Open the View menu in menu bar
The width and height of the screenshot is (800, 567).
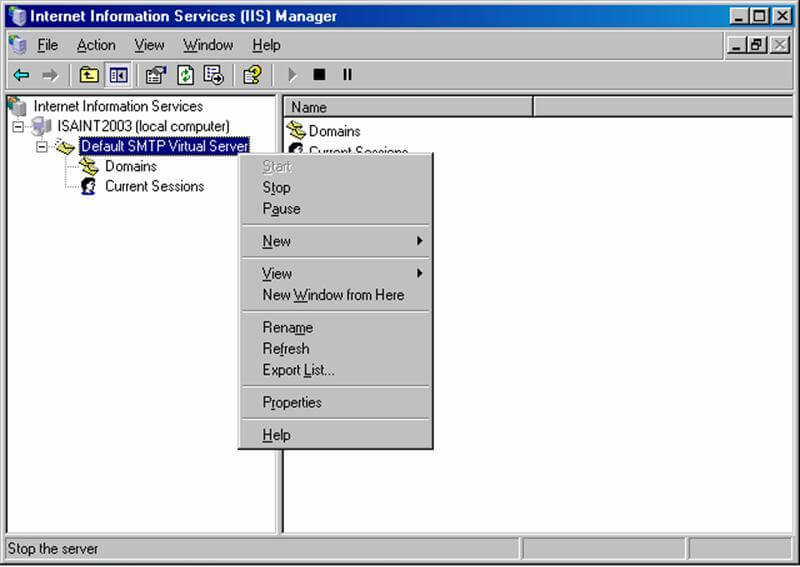click(x=149, y=45)
